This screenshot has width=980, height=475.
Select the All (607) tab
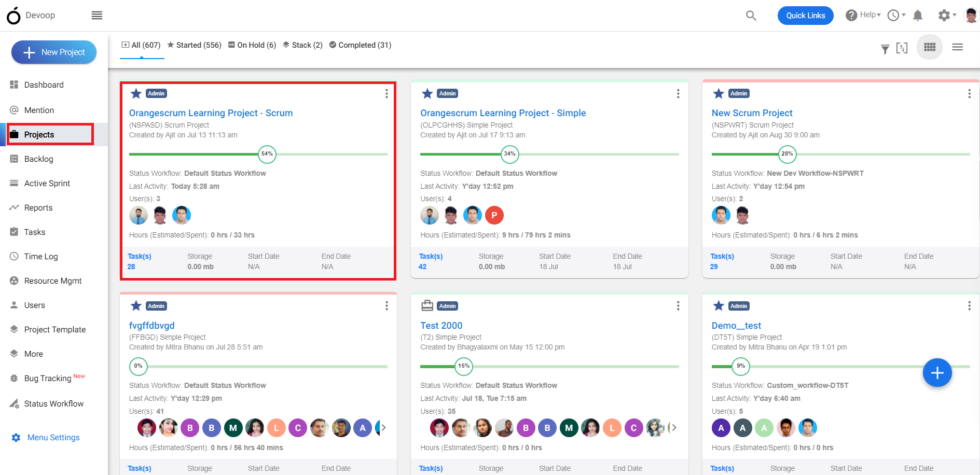[141, 45]
